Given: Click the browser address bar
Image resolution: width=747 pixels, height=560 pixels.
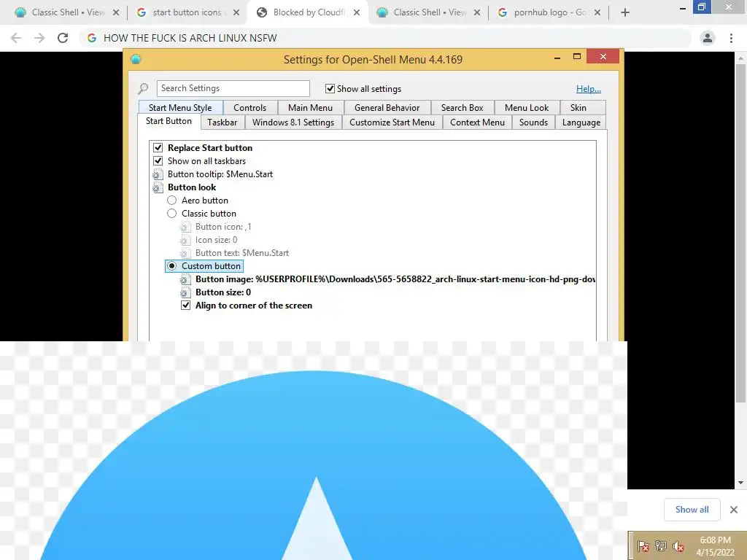Looking at the screenshot, I should (x=387, y=38).
